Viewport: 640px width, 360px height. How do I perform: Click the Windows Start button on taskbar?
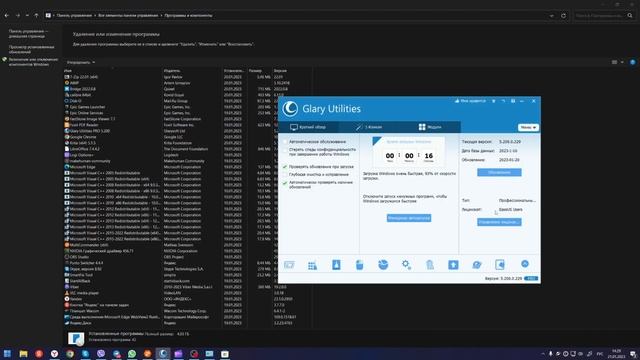tap(7, 353)
